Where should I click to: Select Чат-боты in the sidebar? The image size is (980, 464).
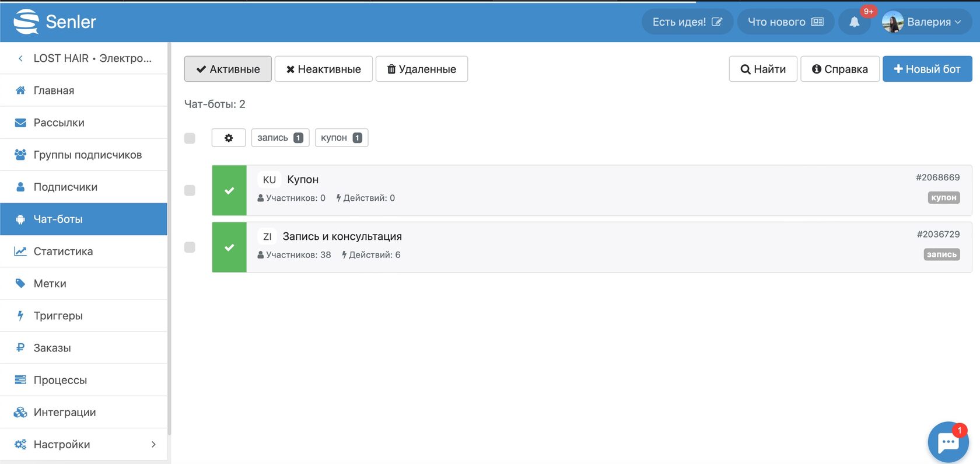click(83, 219)
